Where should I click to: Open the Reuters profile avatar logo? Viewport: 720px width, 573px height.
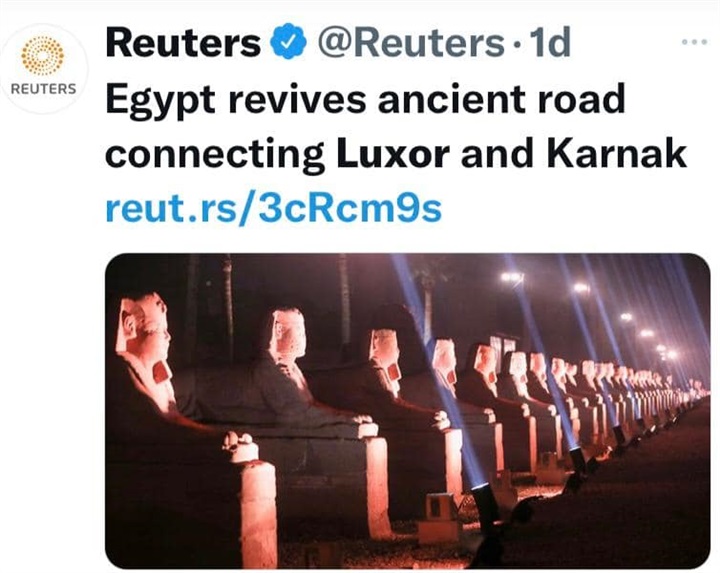pyautogui.click(x=43, y=68)
